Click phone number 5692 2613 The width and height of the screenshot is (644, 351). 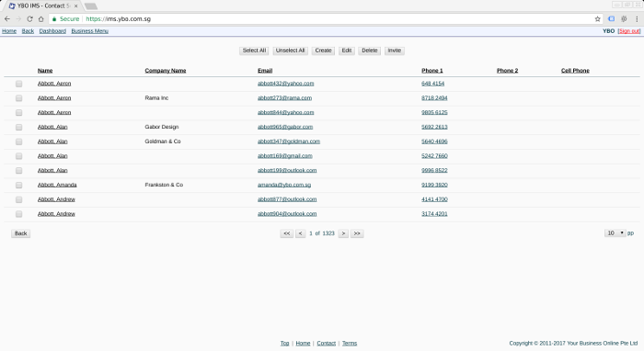[x=434, y=127]
